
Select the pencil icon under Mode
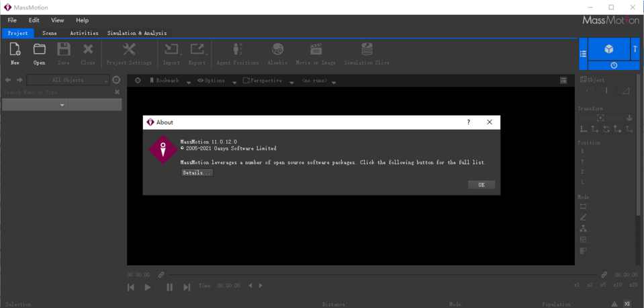click(583, 217)
